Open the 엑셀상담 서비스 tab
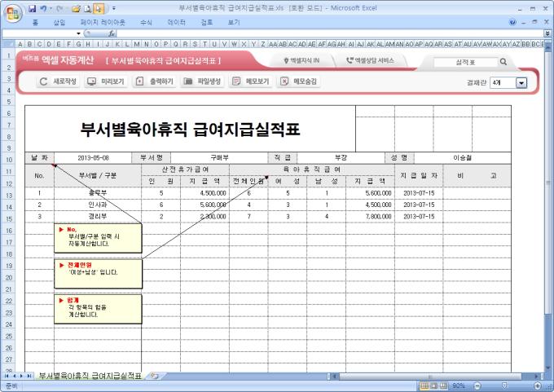This screenshot has width=554, height=392. click(370, 61)
